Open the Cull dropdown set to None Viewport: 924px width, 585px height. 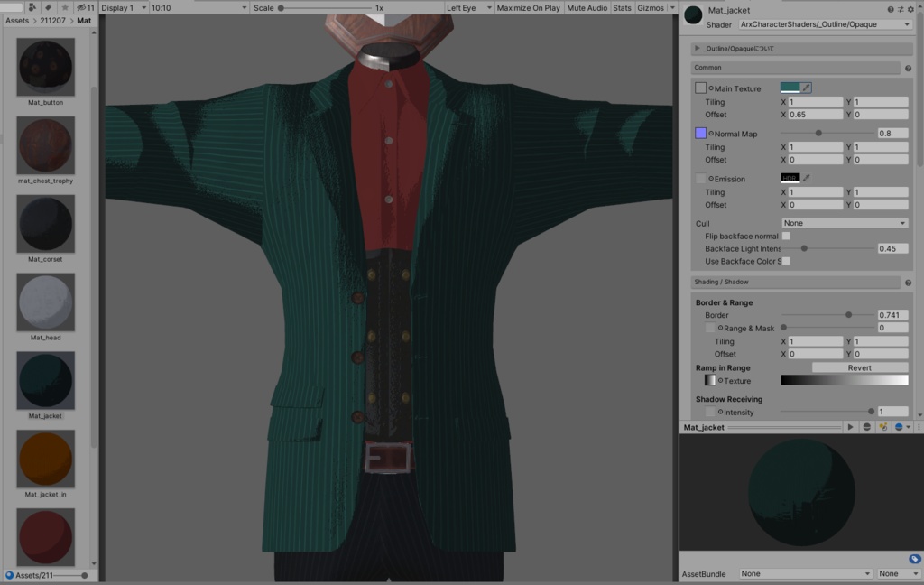(x=845, y=222)
